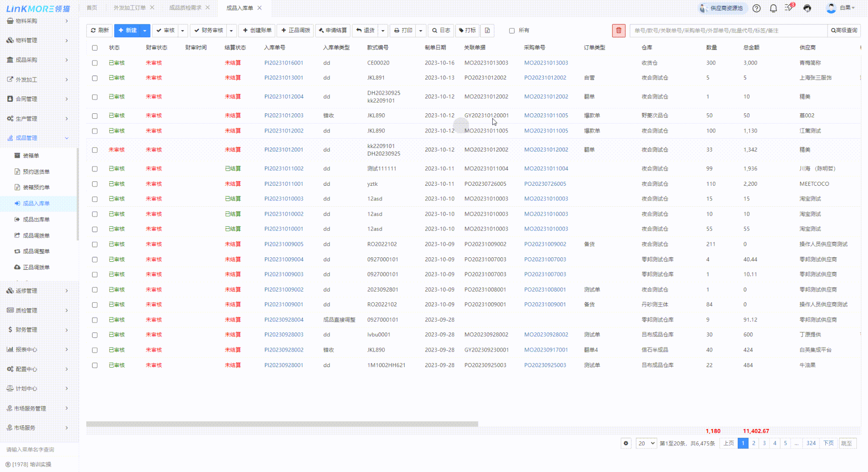Open the notification bell icon
This screenshot has width=868, height=472.
click(773, 8)
